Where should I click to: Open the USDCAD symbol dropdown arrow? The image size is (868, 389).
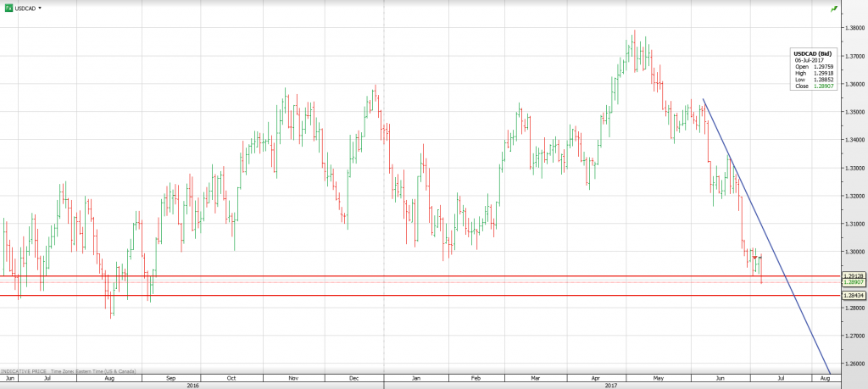[x=40, y=8]
